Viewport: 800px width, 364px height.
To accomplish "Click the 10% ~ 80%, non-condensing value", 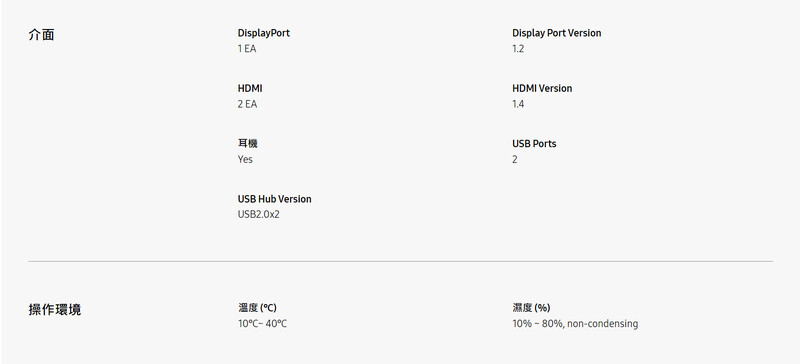I will 575,324.
